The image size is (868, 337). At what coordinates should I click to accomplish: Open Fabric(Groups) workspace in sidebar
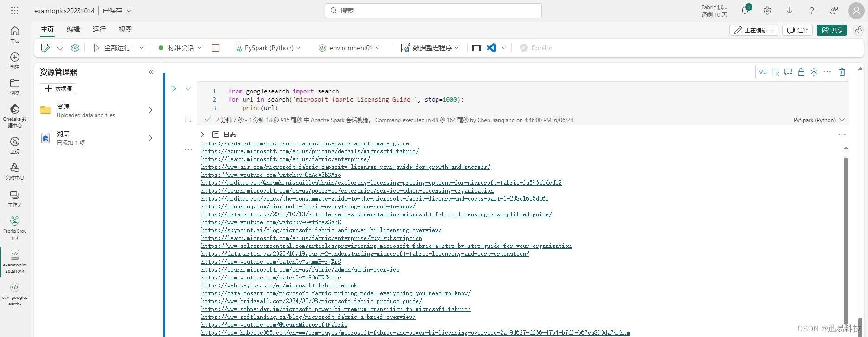coord(15,228)
